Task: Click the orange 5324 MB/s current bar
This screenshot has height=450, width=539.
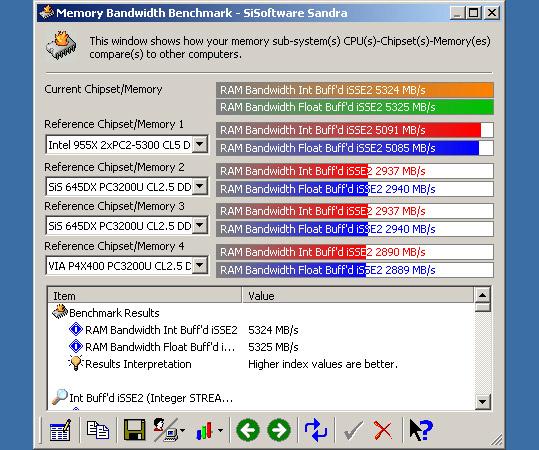Action: [x=355, y=90]
